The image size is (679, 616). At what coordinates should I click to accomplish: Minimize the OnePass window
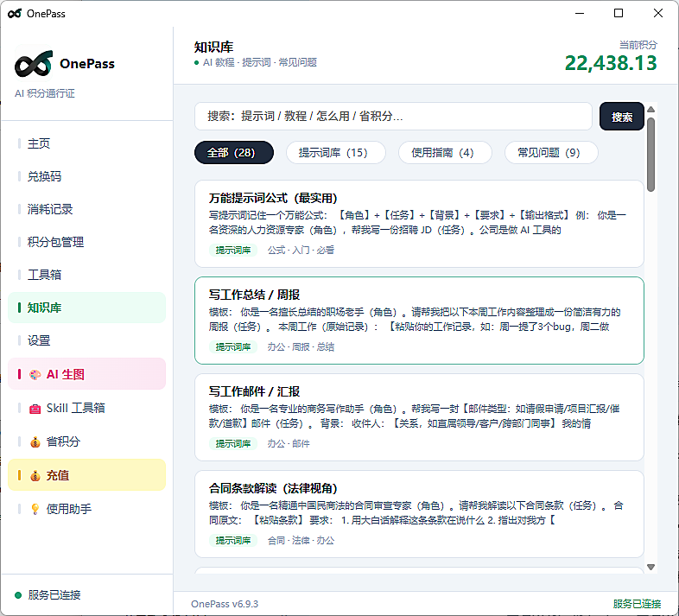coord(580,14)
